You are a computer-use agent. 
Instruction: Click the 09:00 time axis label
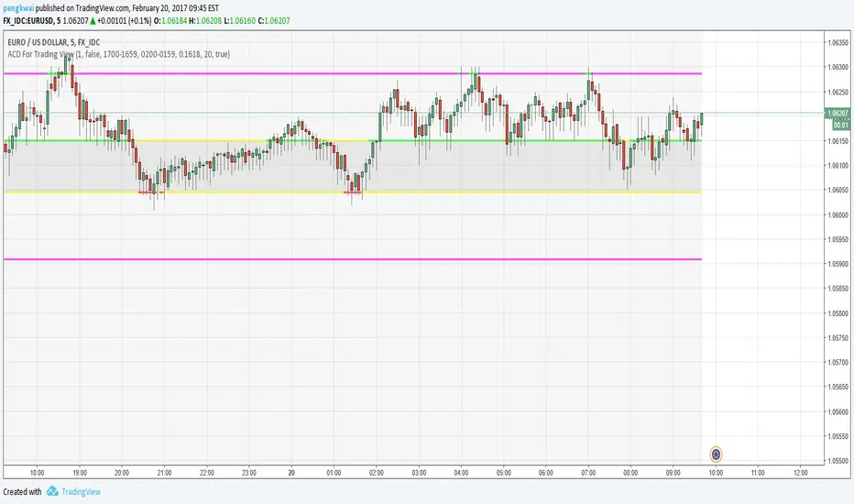[x=673, y=473]
